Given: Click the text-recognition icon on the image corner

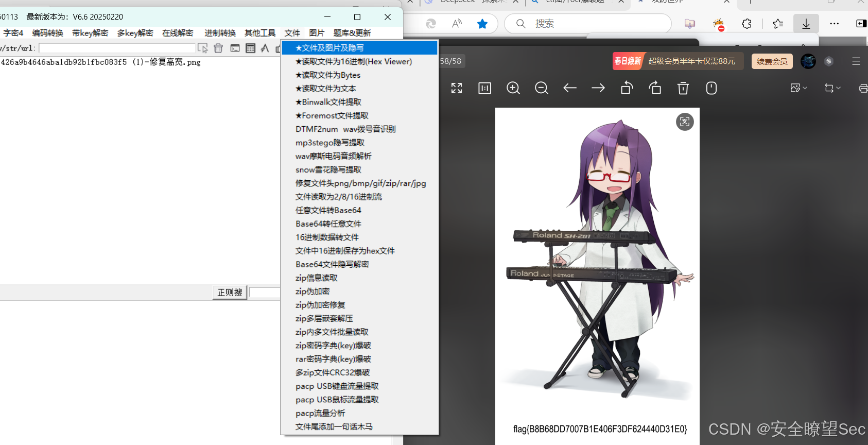Looking at the screenshot, I should pyautogui.click(x=685, y=122).
